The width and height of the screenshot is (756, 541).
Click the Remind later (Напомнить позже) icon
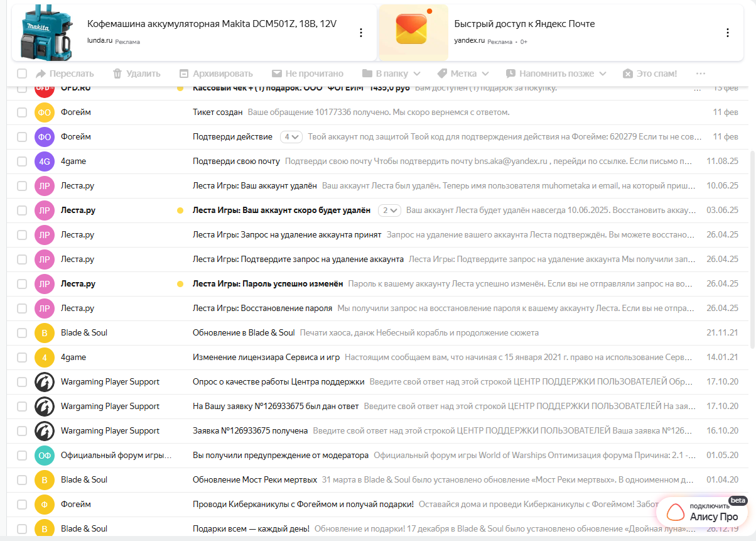(510, 74)
